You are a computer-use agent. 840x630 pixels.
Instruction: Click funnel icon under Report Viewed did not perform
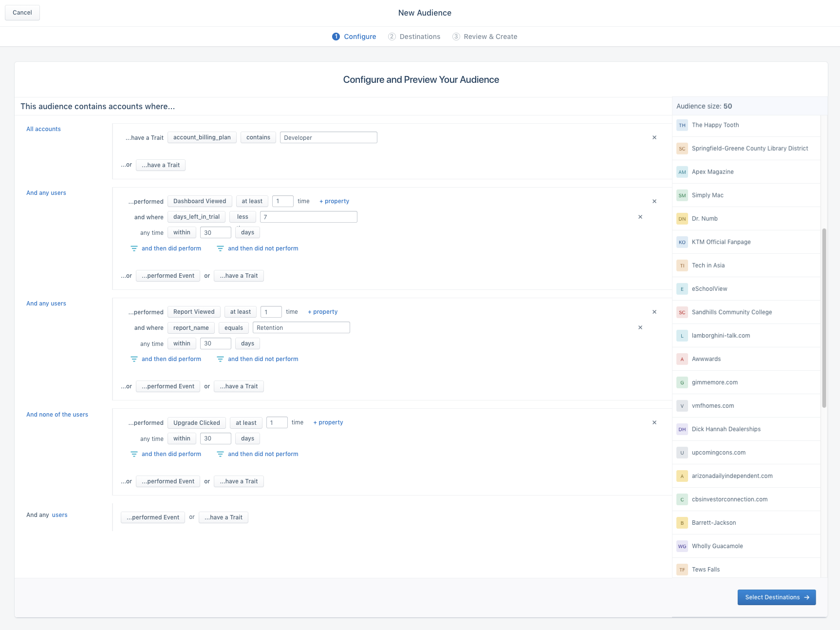[x=220, y=359]
